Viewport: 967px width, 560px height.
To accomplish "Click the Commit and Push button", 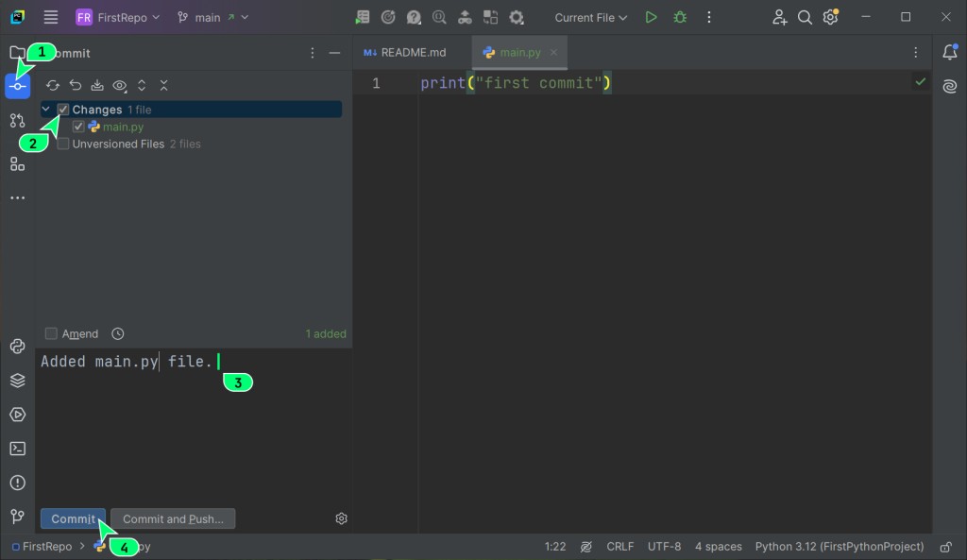I will pyautogui.click(x=173, y=518).
